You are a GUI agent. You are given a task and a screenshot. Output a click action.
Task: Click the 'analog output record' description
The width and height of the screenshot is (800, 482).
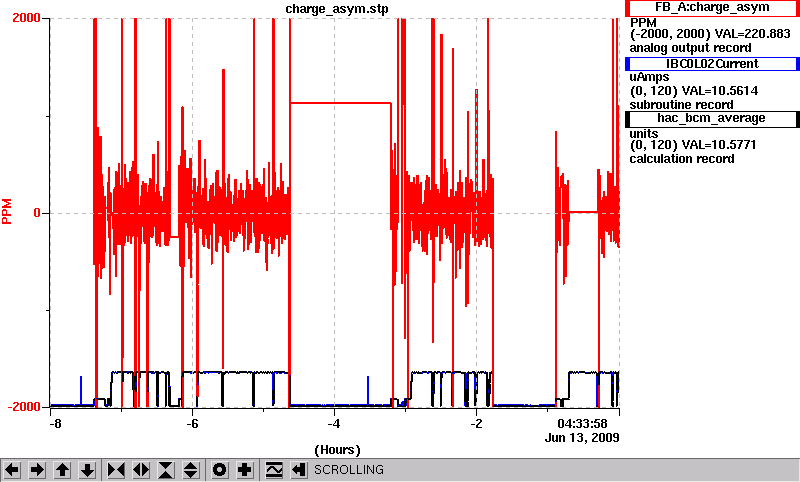pyautogui.click(x=690, y=48)
